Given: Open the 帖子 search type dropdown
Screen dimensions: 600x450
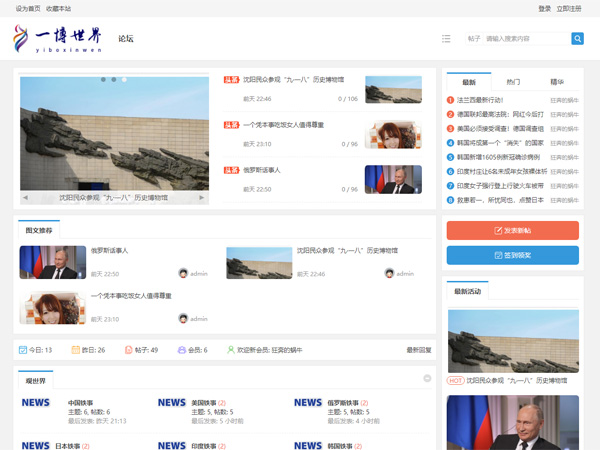Looking at the screenshot, I should point(474,39).
